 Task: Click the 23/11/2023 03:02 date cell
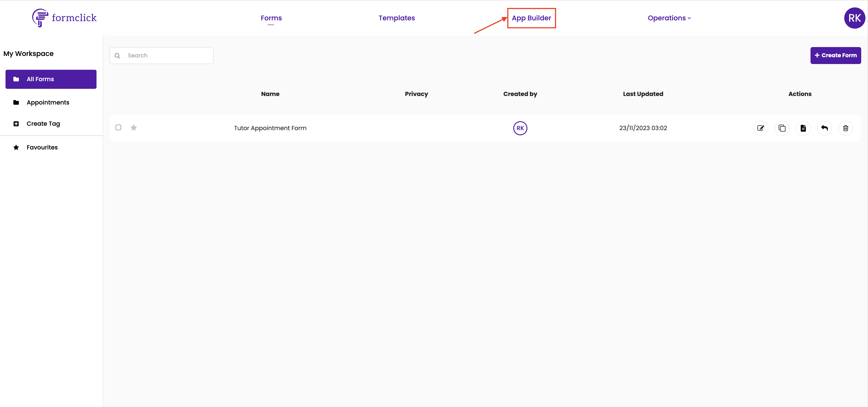tap(643, 128)
